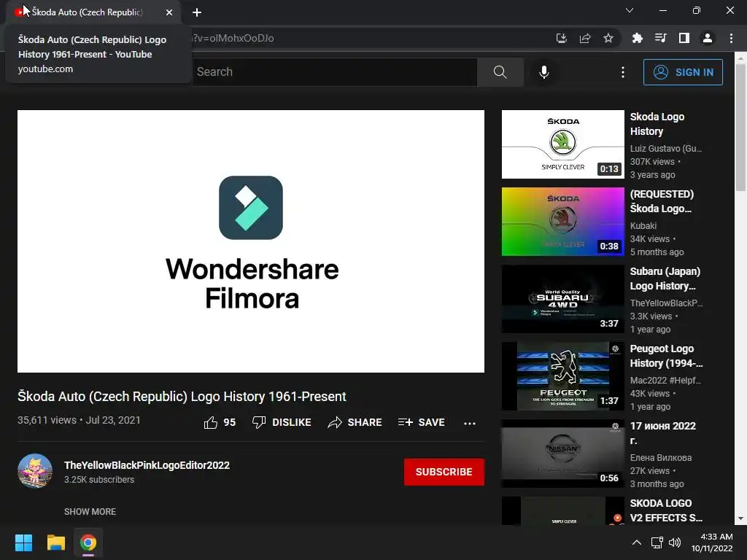Save video to playlist with SAVE
Image resolution: width=747 pixels, height=560 pixels.
(x=422, y=422)
